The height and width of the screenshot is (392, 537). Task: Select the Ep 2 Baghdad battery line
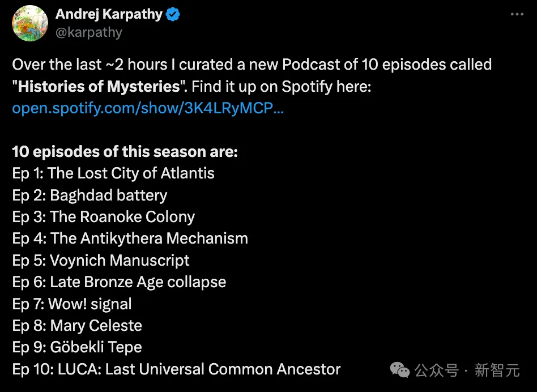click(89, 195)
